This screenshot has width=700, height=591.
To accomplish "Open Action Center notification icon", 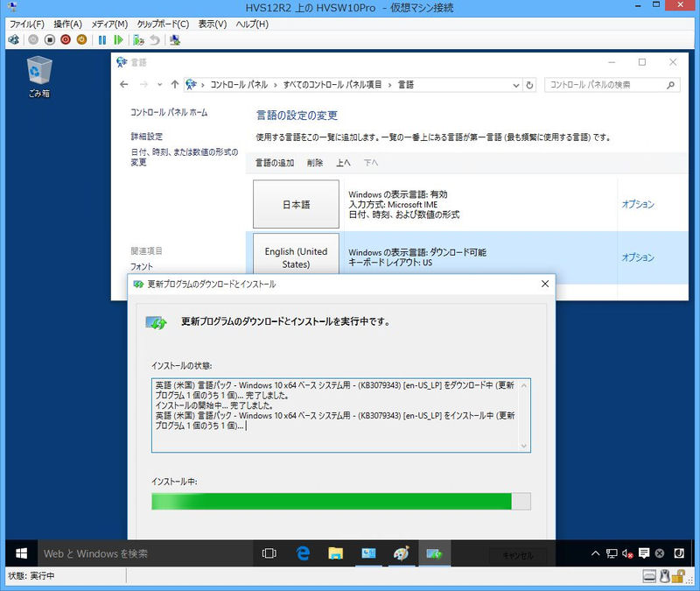I will pyautogui.click(x=644, y=553).
